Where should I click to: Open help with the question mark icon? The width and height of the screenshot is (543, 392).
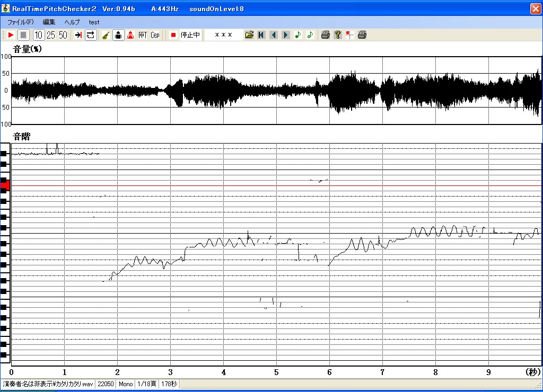[338, 35]
